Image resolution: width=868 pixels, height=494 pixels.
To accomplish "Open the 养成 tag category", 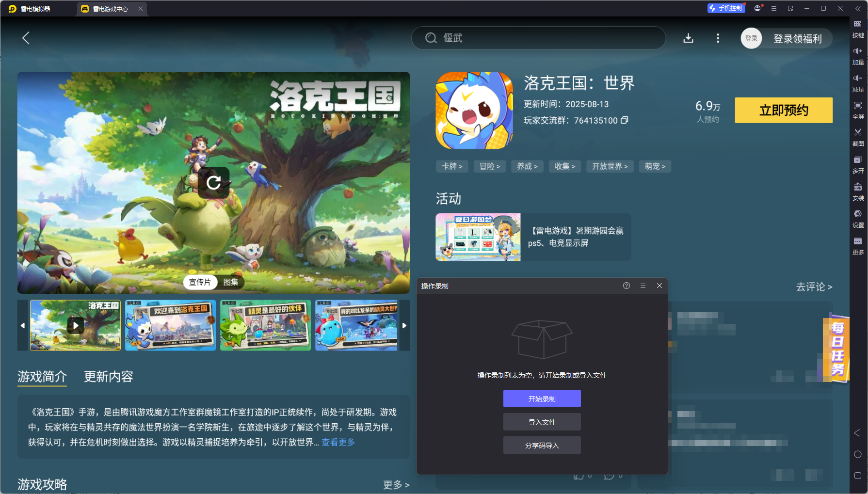I will pos(527,166).
